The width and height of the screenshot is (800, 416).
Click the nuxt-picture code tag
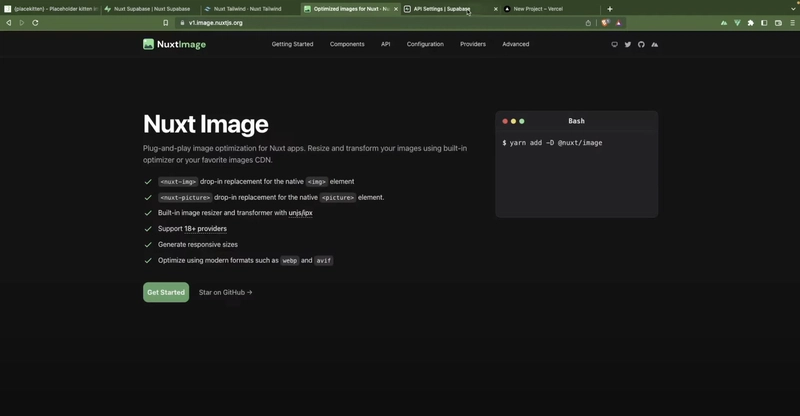[x=185, y=198]
